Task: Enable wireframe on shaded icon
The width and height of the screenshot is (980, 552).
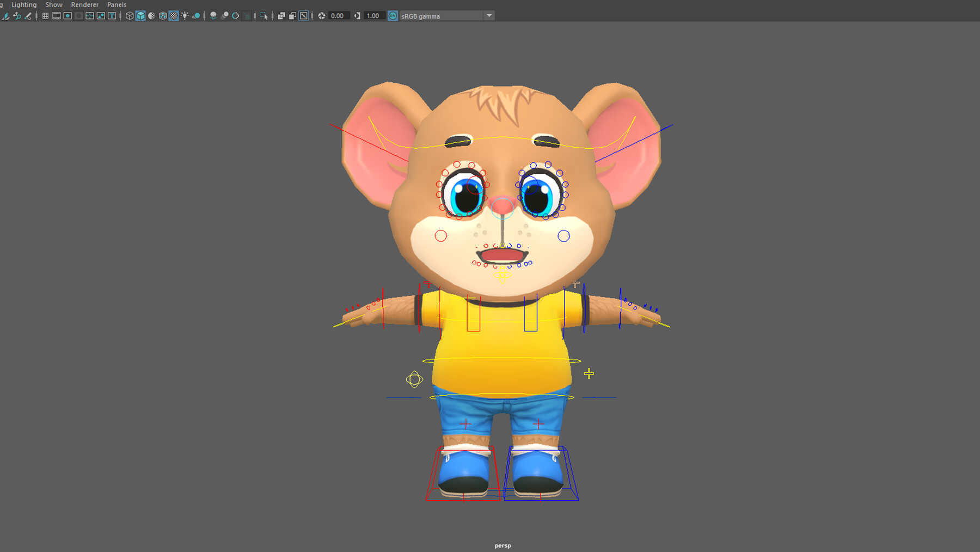Action: click(163, 16)
